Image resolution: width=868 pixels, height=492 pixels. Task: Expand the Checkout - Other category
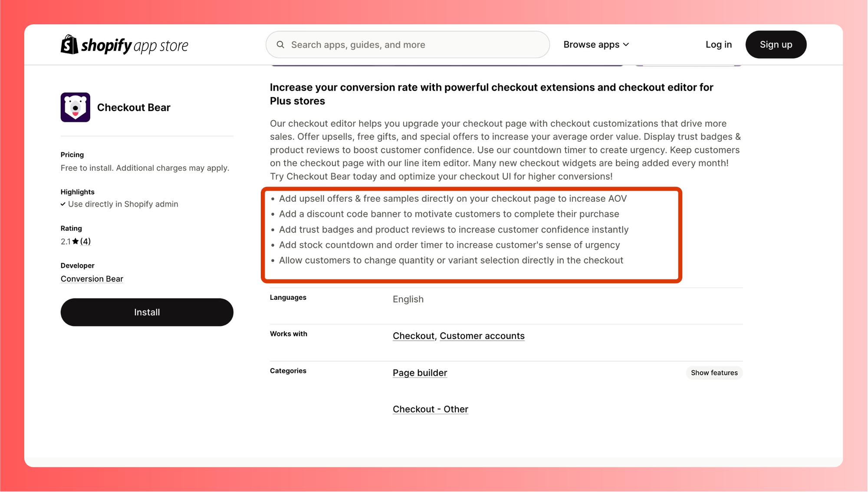pyautogui.click(x=431, y=409)
